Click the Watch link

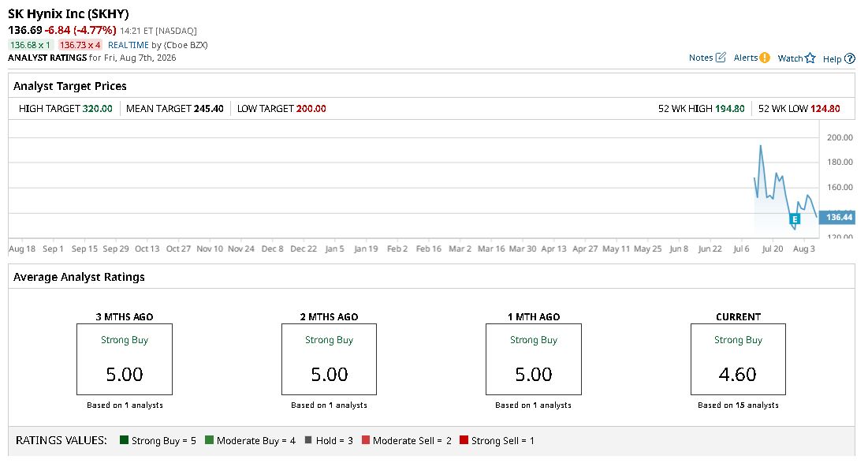790,58
